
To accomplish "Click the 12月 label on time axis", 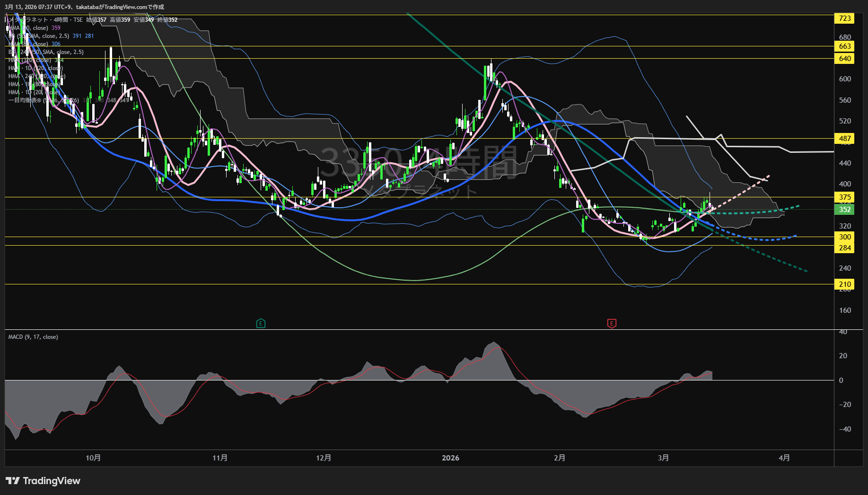I will (324, 458).
